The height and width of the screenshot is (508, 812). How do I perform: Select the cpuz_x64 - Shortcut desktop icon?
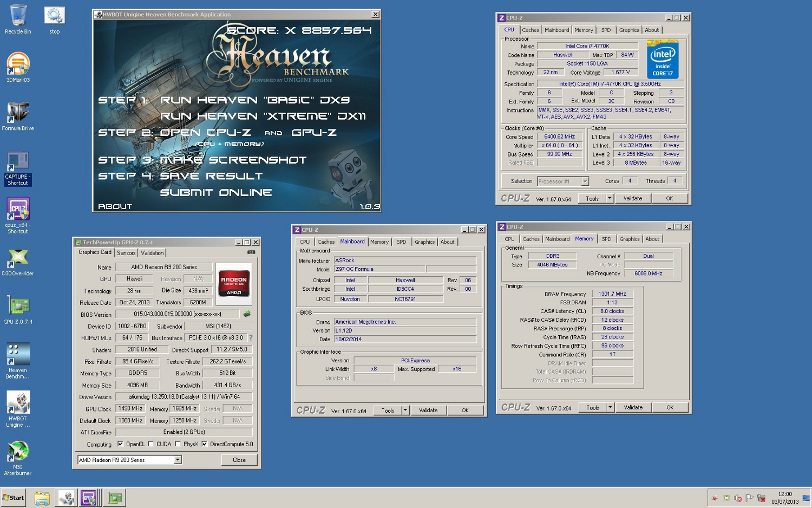tap(18, 216)
